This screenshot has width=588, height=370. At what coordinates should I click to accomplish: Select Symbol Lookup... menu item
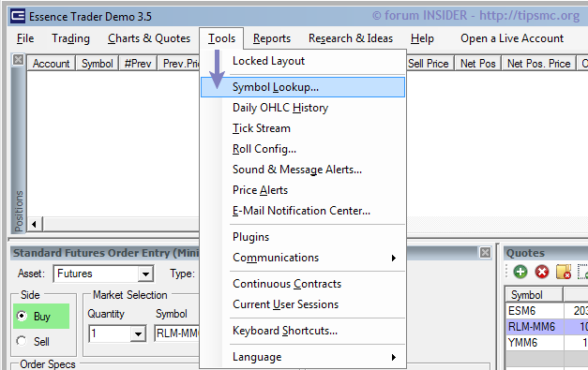coord(303,87)
